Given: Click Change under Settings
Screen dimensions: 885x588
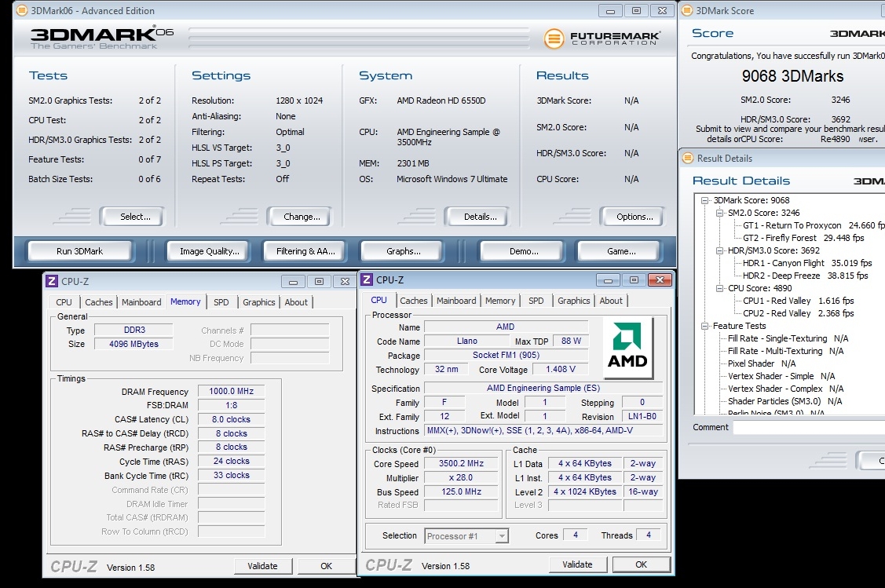Looking at the screenshot, I should (x=302, y=217).
